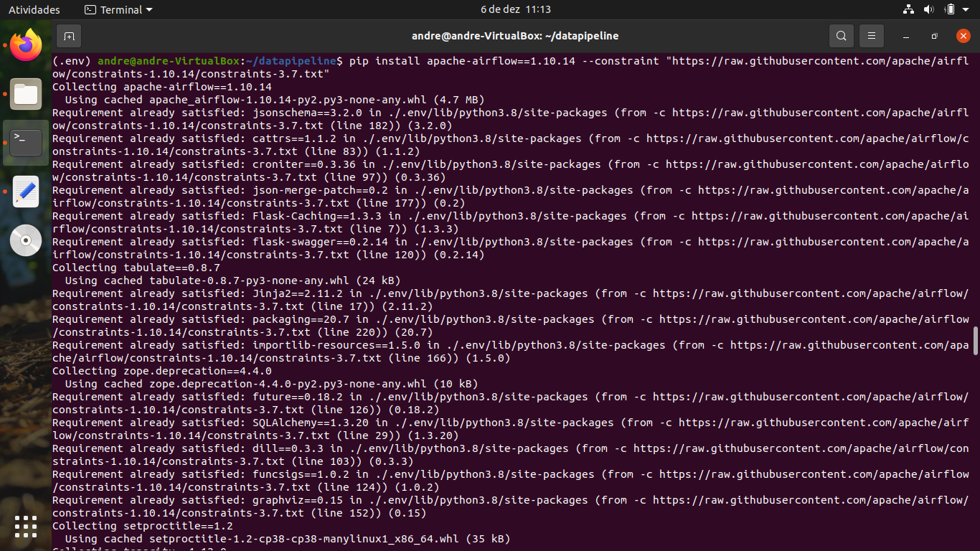Open the terminal hamburger menu

click(872, 36)
